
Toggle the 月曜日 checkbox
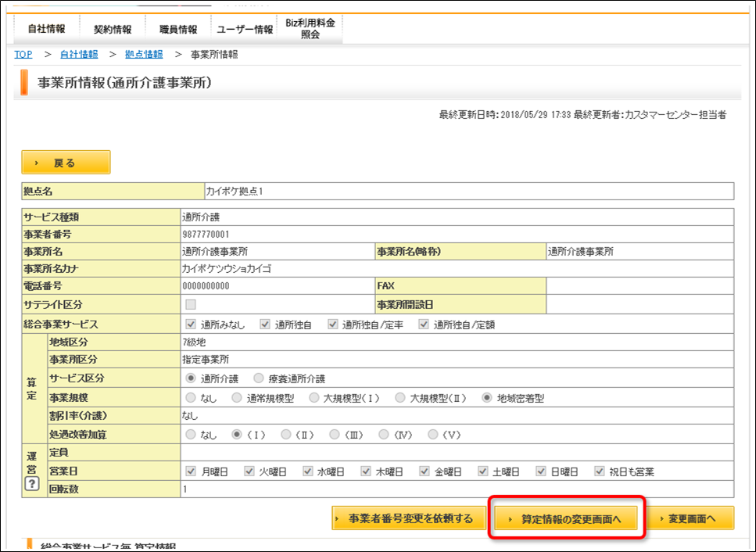191,471
